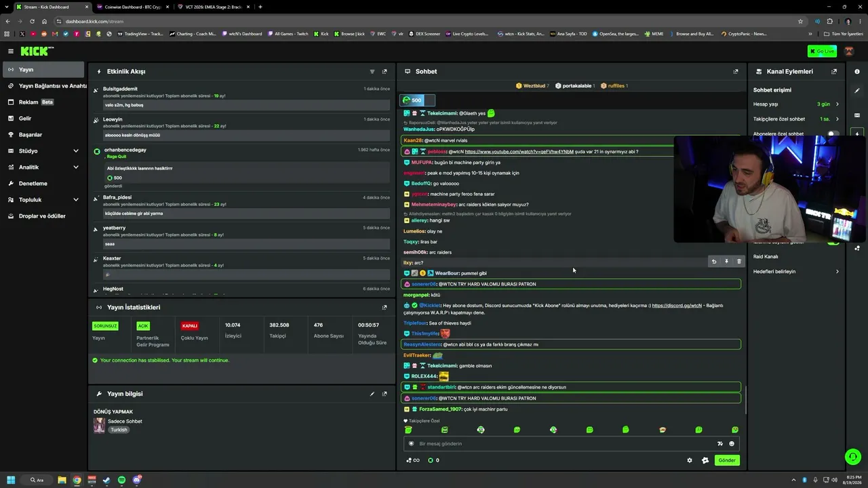
Task: Open Reklam Beta in the sidebar
Action: pyautogui.click(x=42, y=102)
